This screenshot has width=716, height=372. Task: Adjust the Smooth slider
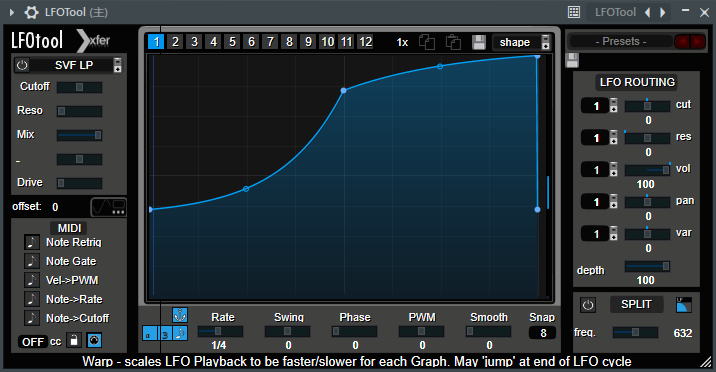coord(489,331)
